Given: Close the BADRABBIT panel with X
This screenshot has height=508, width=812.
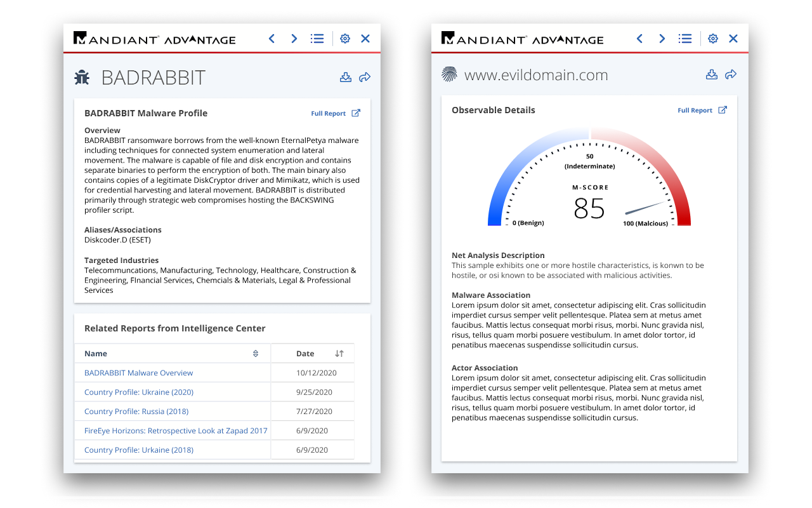Looking at the screenshot, I should (x=365, y=39).
